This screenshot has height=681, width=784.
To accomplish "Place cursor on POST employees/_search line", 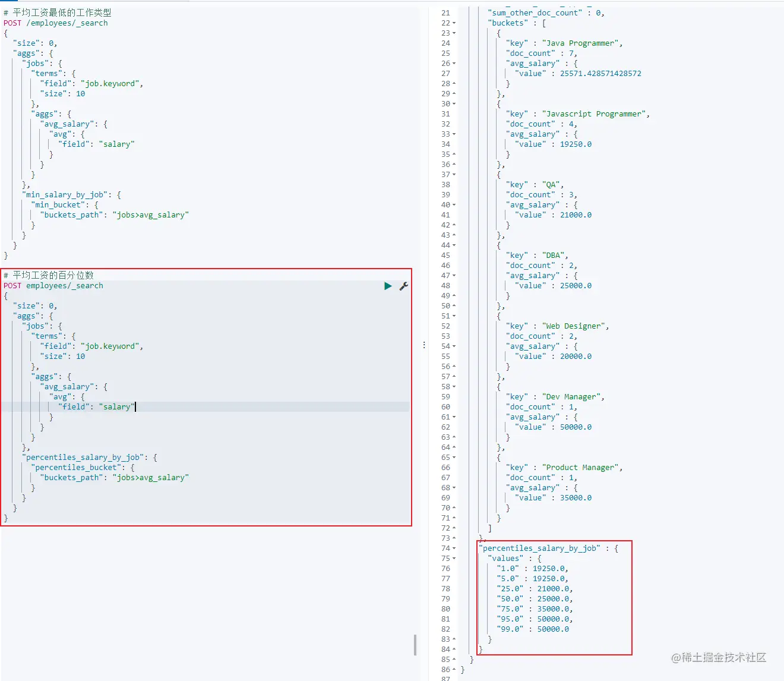I will pyautogui.click(x=53, y=286).
